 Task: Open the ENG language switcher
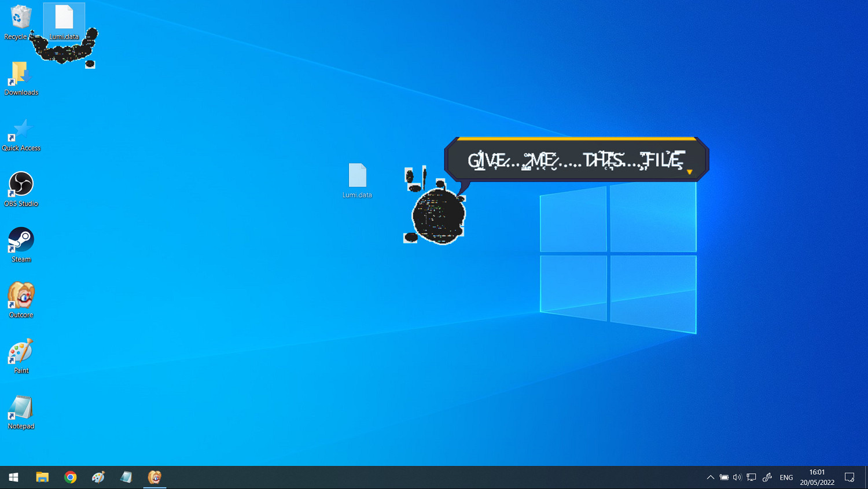(786, 477)
